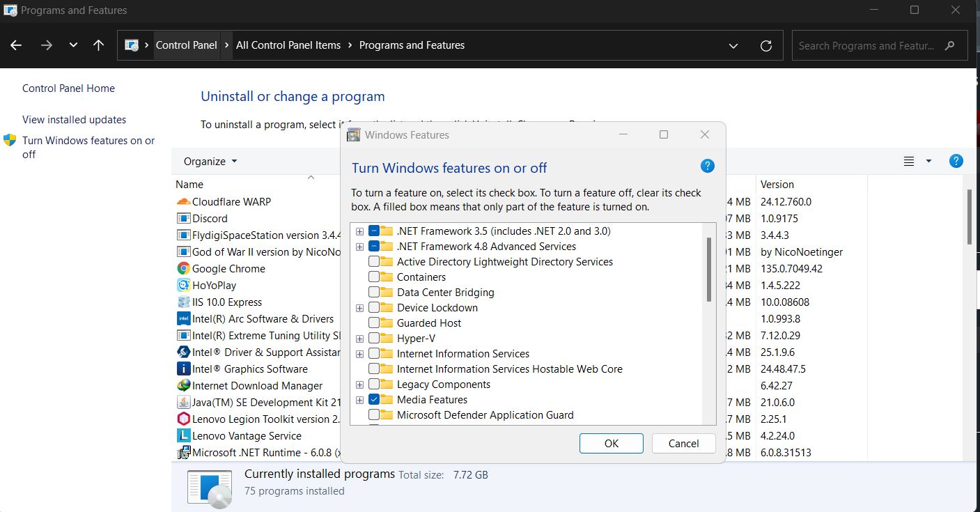The image size is (980, 512).
Task: Uncheck the Media Features checkbox
Action: tap(374, 400)
